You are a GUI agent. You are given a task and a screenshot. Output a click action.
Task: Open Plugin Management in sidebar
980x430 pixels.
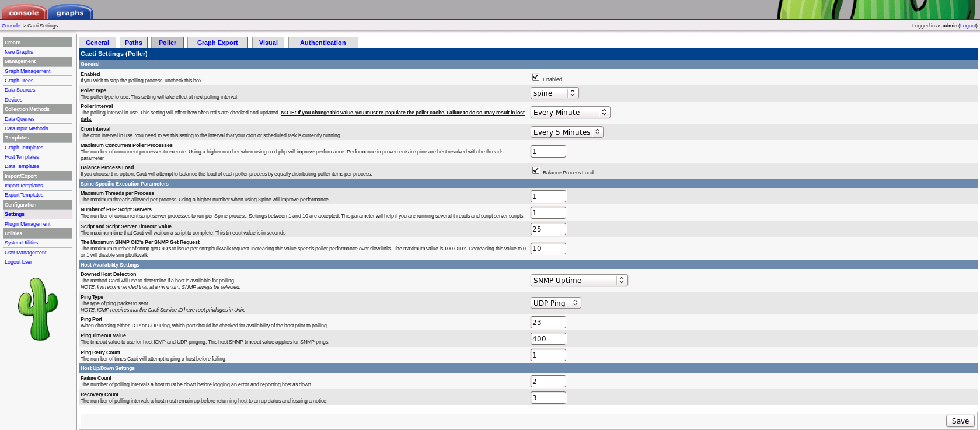27,224
